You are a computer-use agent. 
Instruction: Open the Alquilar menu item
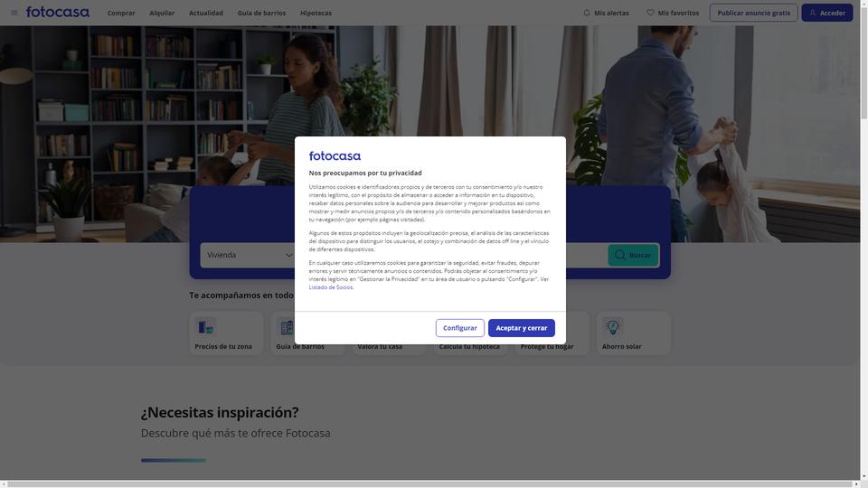point(162,13)
